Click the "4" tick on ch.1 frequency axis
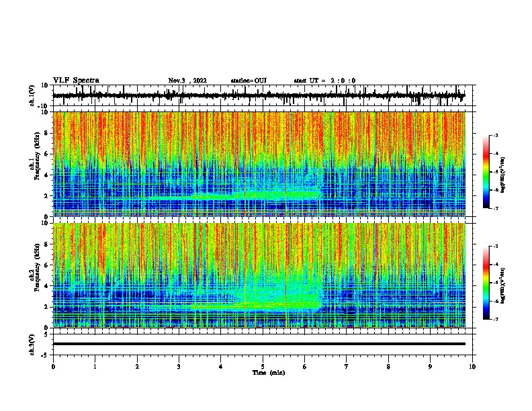The height and width of the screenshot is (411, 532). point(46,175)
